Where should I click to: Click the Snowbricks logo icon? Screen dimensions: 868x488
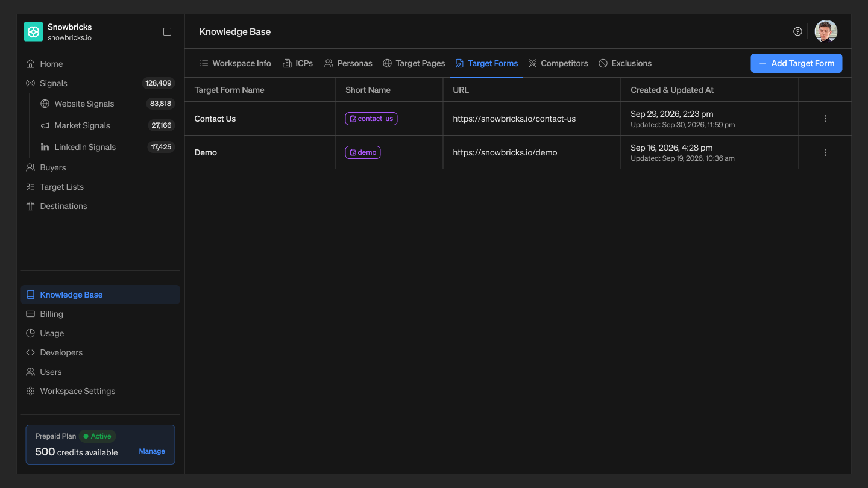click(33, 31)
